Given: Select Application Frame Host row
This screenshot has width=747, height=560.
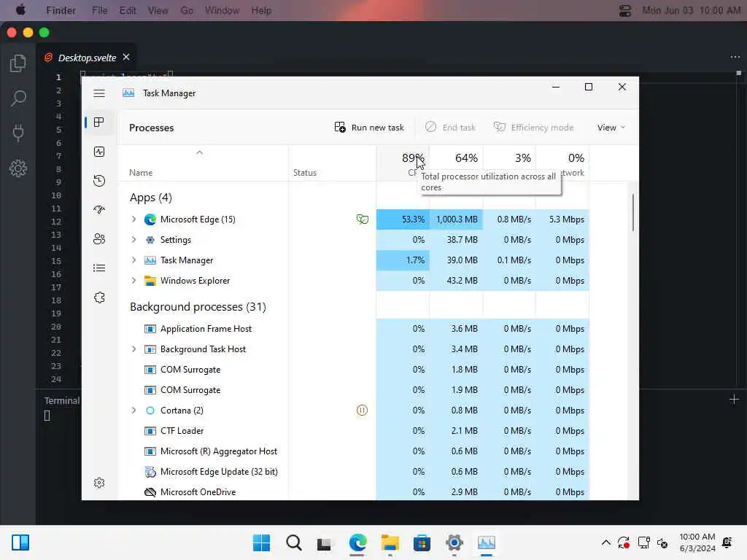Looking at the screenshot, I should click(354, 329).
